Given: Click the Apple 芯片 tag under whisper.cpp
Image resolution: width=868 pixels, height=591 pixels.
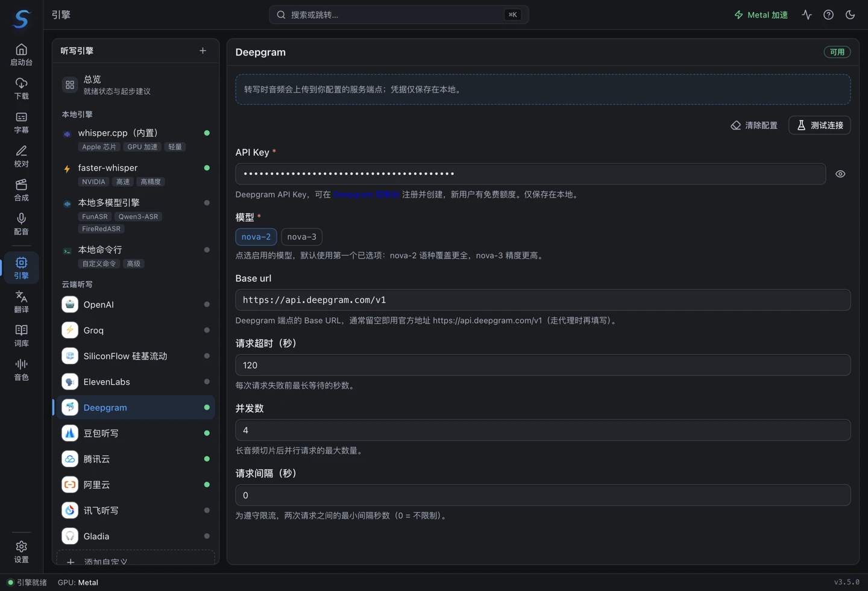Looking at the screenshot, I should point(99,147).
